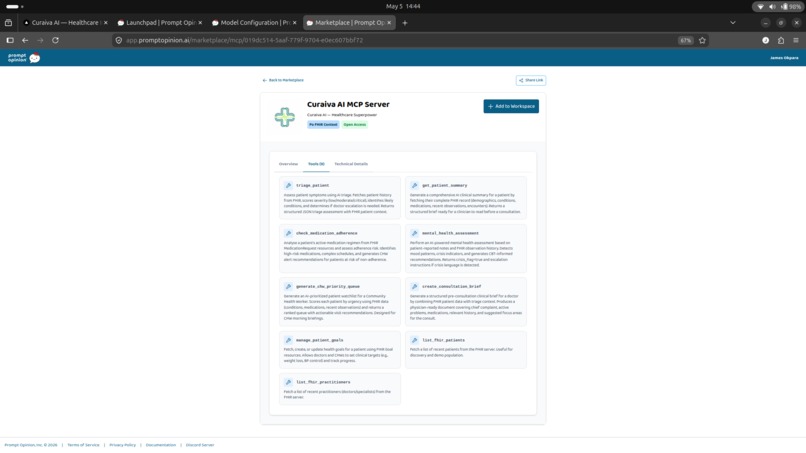Image resolution: width=806 pixels, height=453 pixels.
Task: Click the list_fhir_practitioners wrench icon
Action: (288, 382)
